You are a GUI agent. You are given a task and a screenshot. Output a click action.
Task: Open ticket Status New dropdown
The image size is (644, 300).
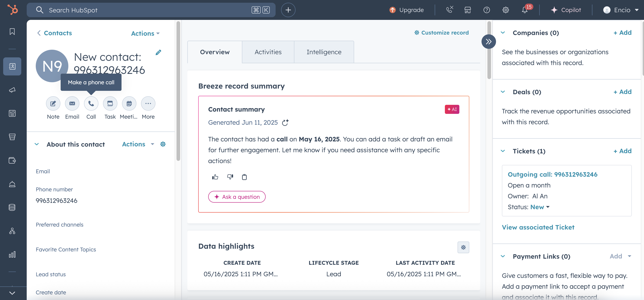(540, 207)
